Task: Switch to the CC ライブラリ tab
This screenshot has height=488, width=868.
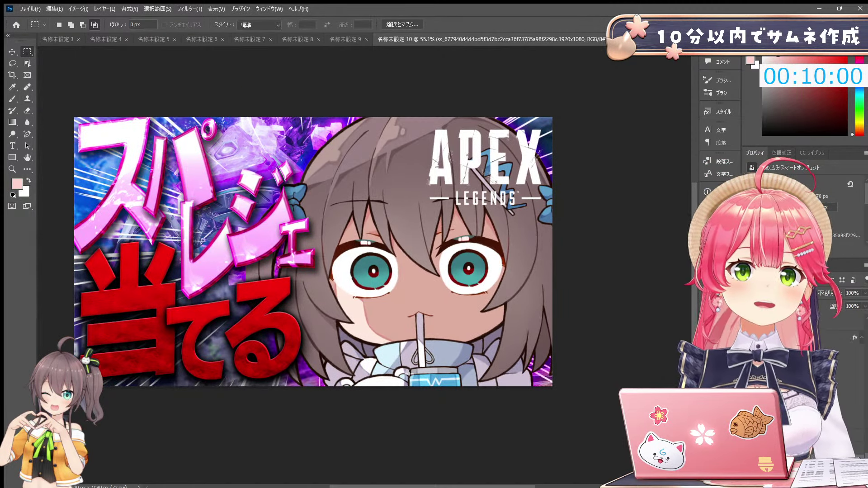Action: [x=811, y=153]
